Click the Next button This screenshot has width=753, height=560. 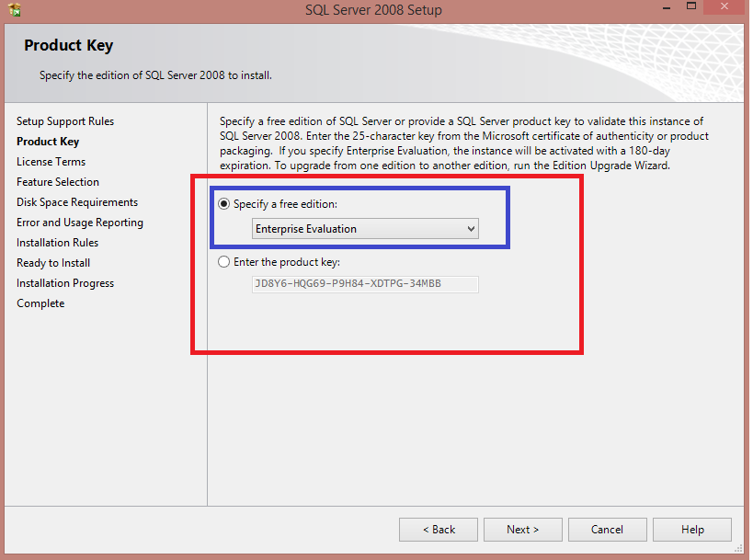tap(523, 530)
